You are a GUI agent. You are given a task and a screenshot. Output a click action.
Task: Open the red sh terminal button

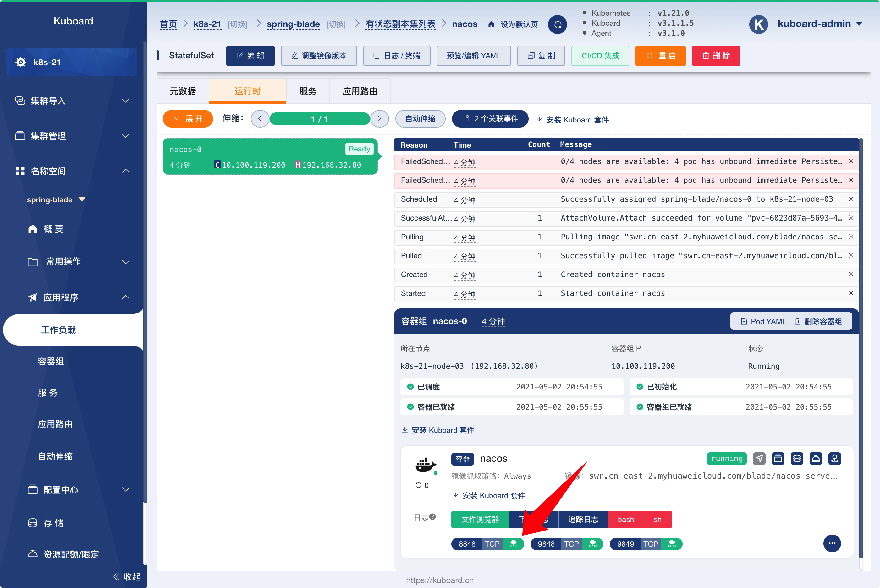[x=657, y=520]
